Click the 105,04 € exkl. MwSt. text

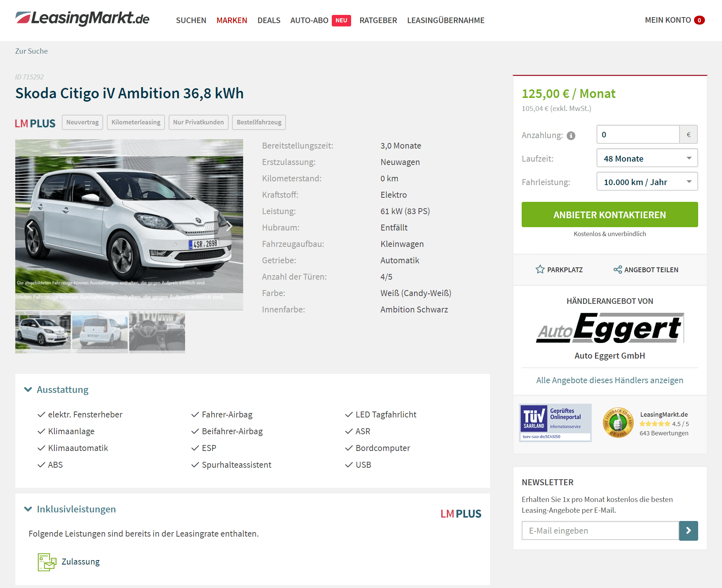point(556,108)
